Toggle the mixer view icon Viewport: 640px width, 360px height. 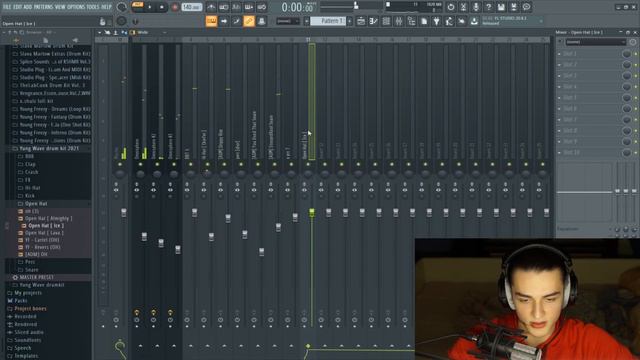(x=399, y=21)
